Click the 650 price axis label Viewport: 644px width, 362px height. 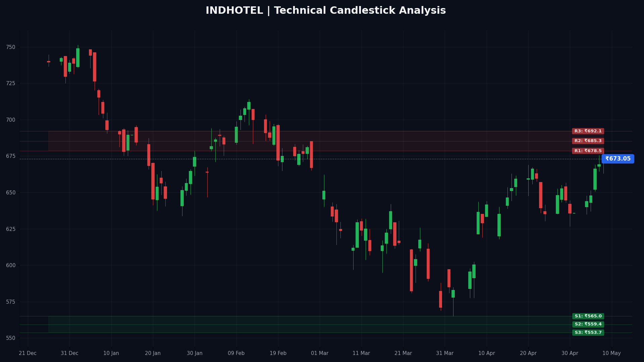pos(10,193)
